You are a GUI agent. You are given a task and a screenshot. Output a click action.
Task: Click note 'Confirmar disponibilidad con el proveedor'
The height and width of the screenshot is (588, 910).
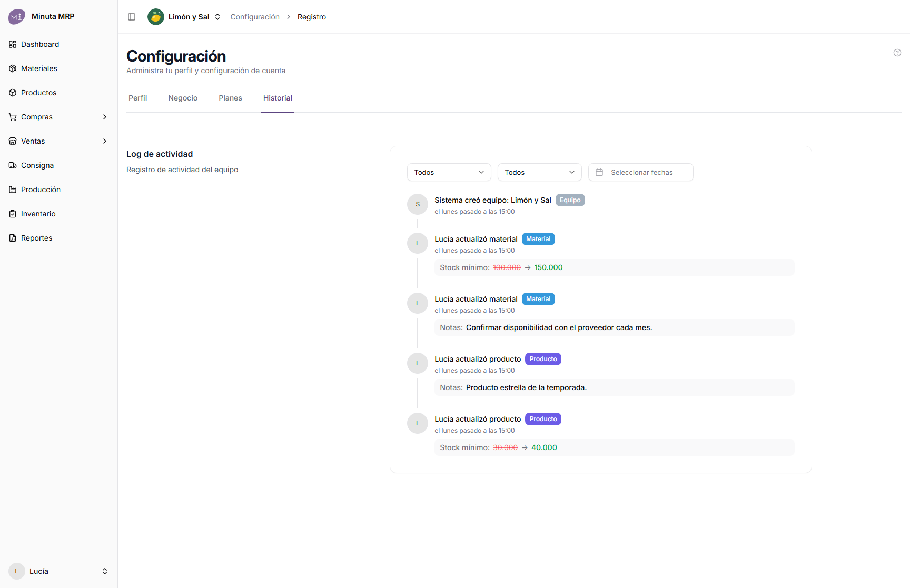point(559,327)
